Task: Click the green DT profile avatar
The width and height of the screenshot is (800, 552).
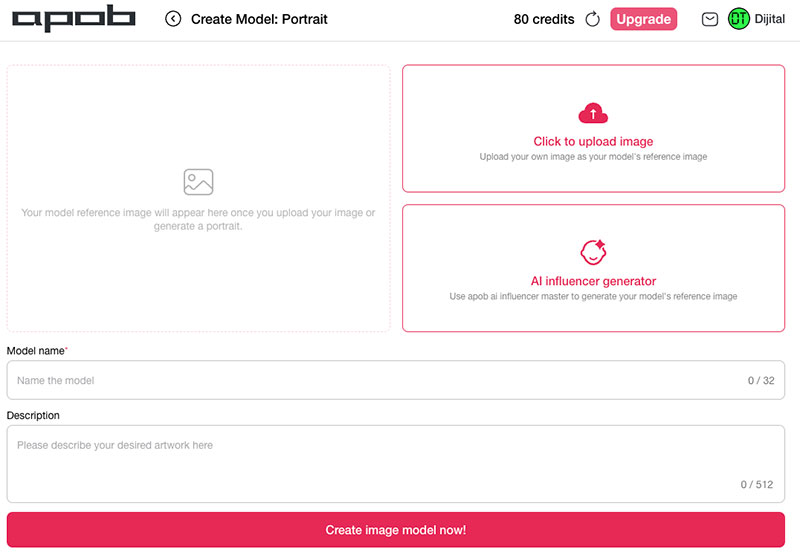Action: pos(738,19)
